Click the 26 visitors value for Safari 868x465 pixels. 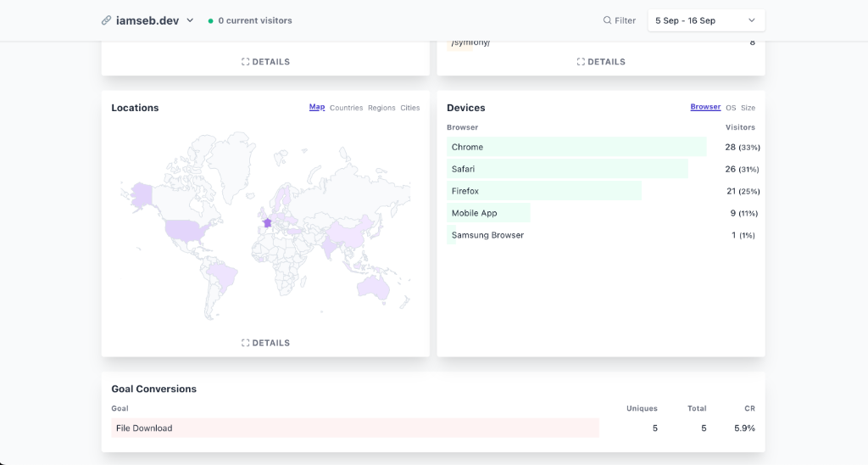730,169
